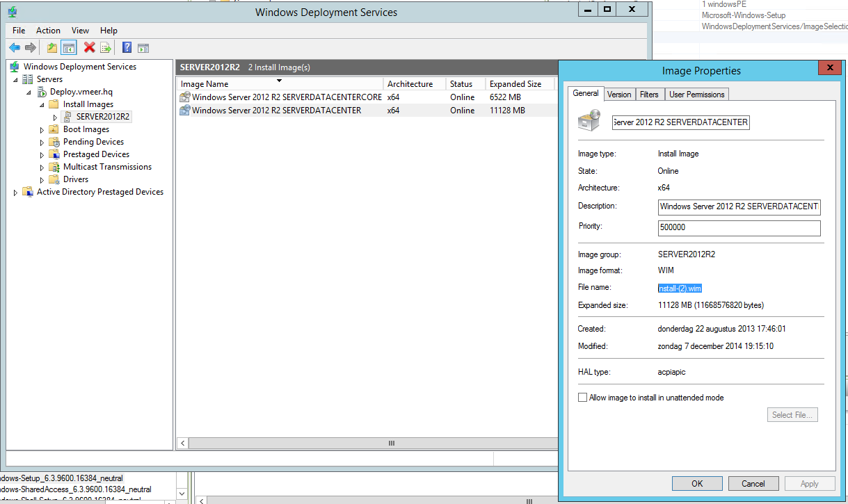Click the image icon in Image Properties
848x504 pixels.
[589, 122]
